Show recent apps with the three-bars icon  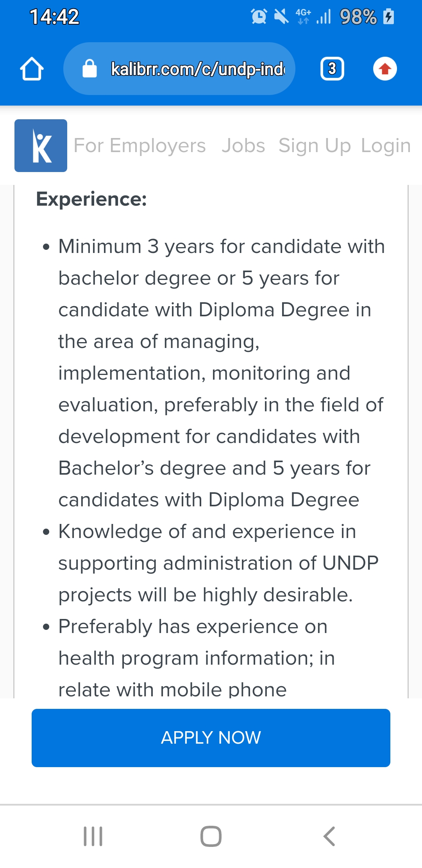point(93,836)
